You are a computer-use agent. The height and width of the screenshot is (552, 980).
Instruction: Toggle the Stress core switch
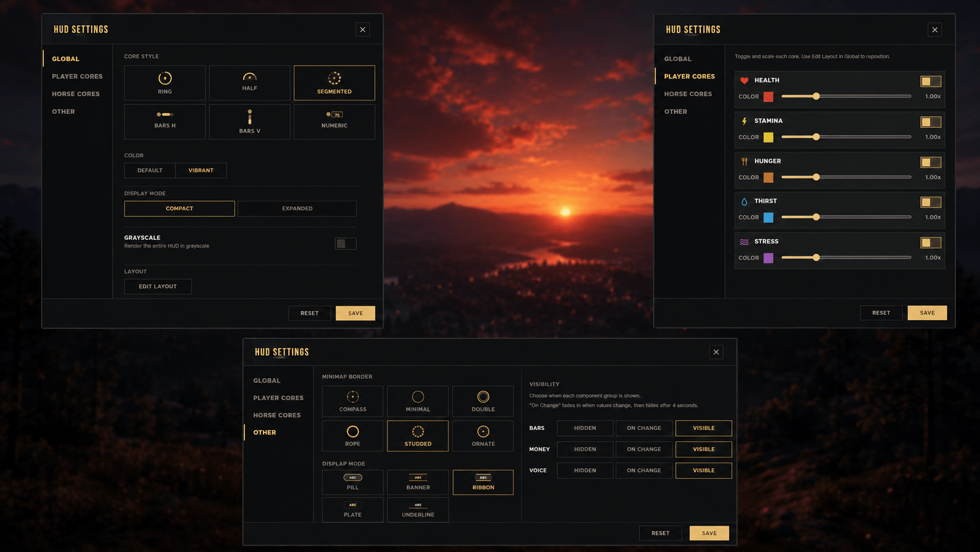tap(931, 242)
